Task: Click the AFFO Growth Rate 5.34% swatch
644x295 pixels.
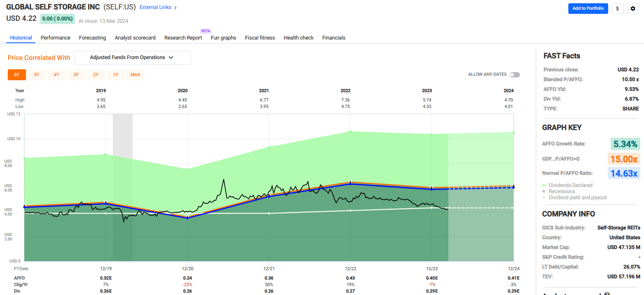Action: point(625,144)
